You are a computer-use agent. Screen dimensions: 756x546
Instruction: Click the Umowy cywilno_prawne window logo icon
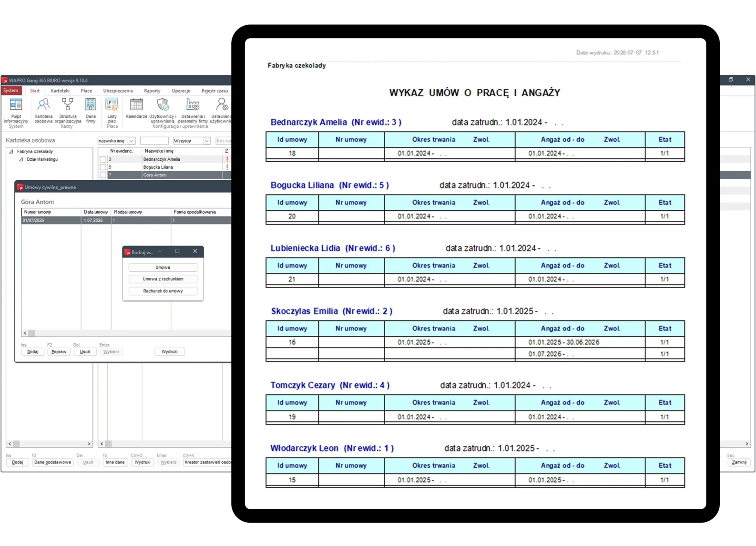point(20,187)
